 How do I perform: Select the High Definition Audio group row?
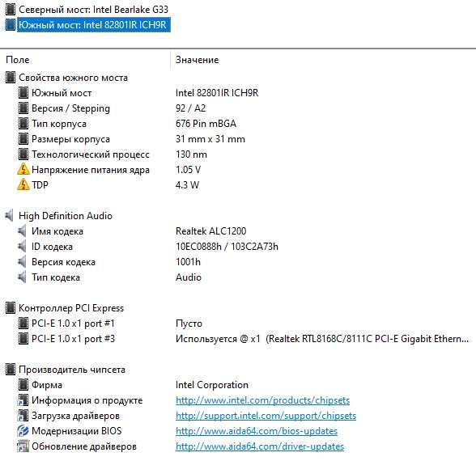tap(66, 216)
